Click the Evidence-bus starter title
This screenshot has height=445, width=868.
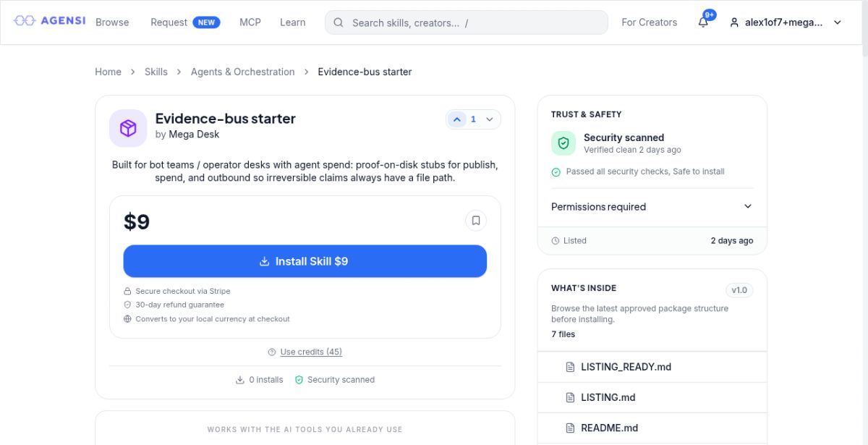(226, 119)
